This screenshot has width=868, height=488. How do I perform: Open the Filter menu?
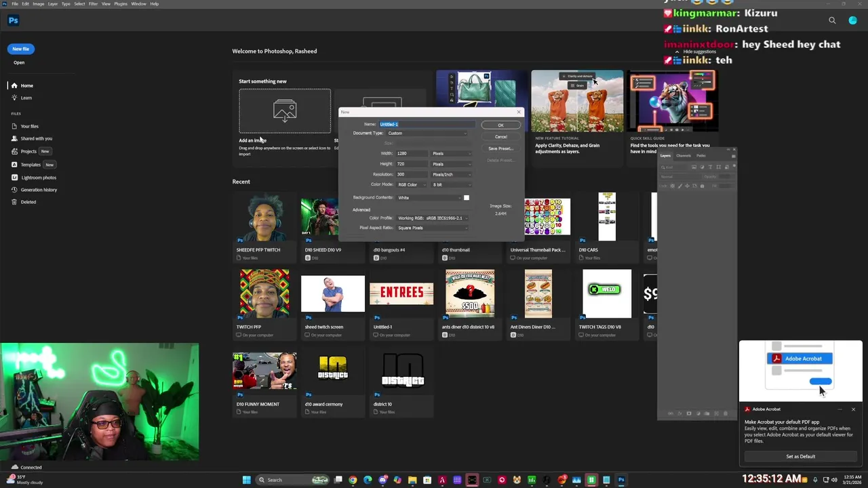click(x=94, y=4)
